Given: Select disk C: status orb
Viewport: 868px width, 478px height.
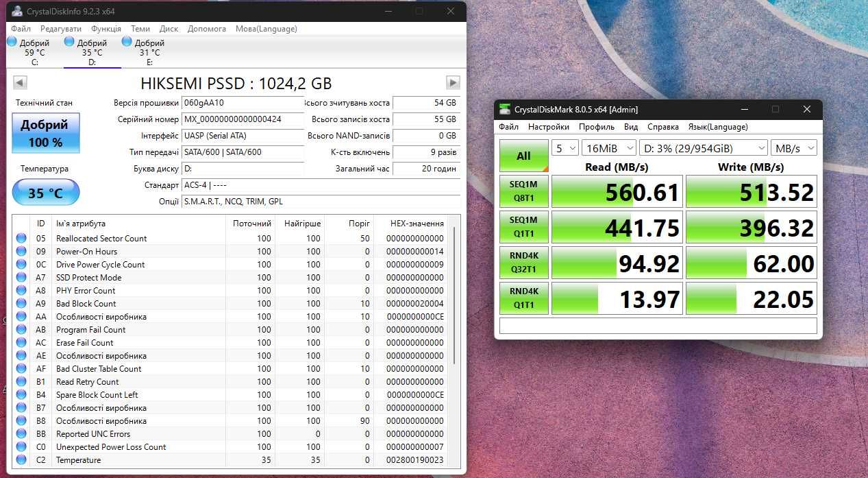Looking at the screenshot, I should click(12, 42).
